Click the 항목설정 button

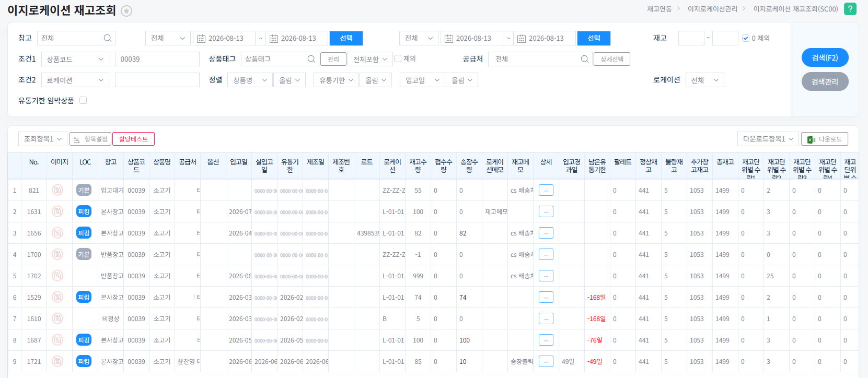(x=90, y=139)
